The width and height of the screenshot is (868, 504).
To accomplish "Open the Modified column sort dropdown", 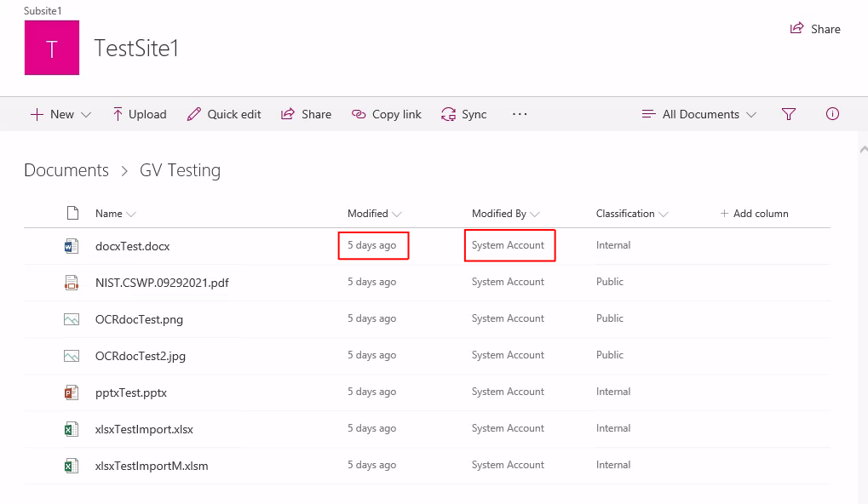I will [375, 213].
